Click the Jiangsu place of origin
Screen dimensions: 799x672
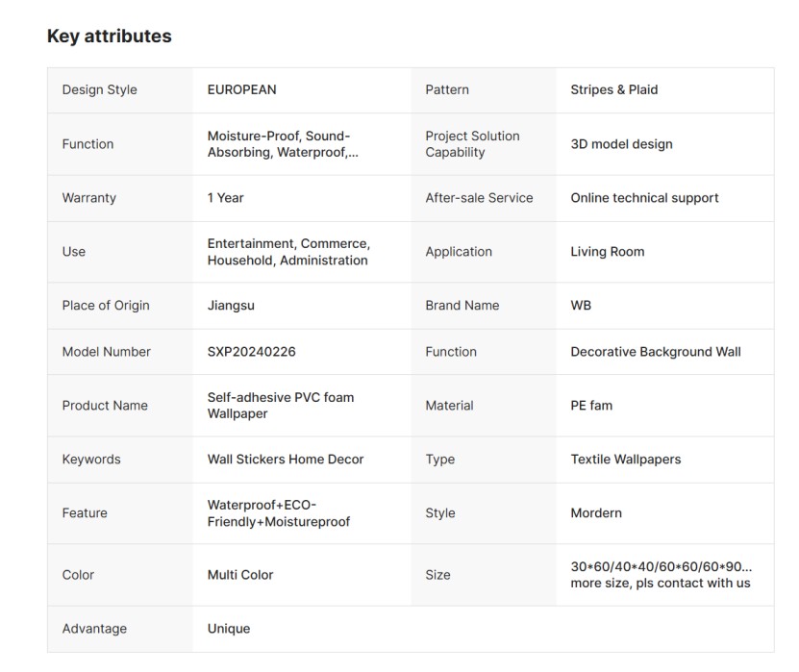point(231,306)
